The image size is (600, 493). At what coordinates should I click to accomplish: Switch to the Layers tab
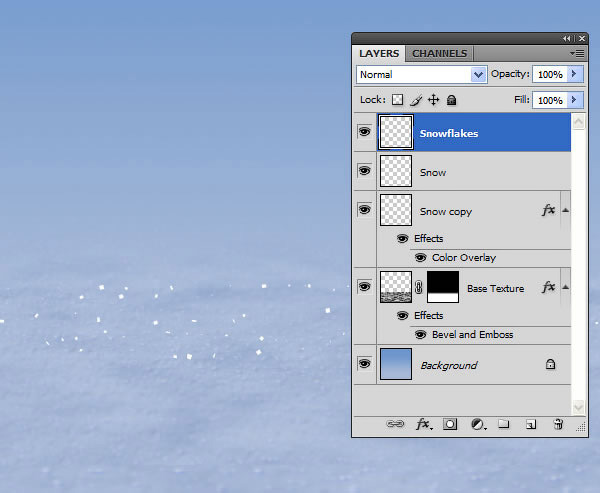tap(379, 54)
